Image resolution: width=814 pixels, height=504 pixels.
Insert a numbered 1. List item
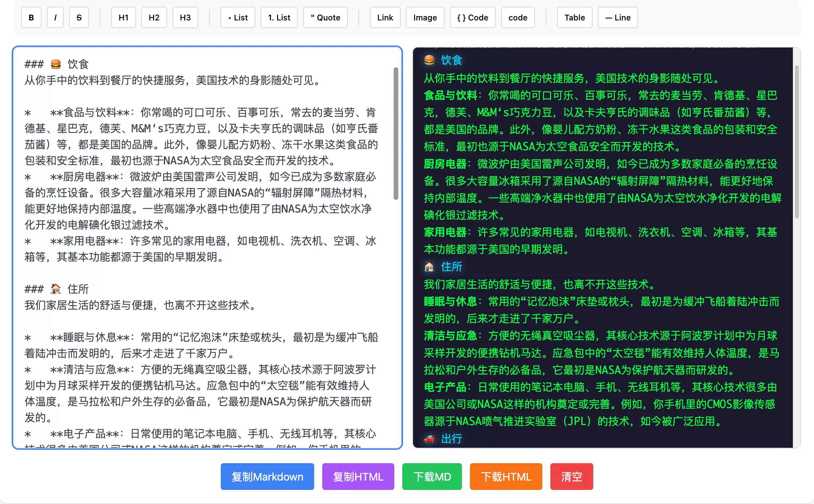tap(279, 17)
